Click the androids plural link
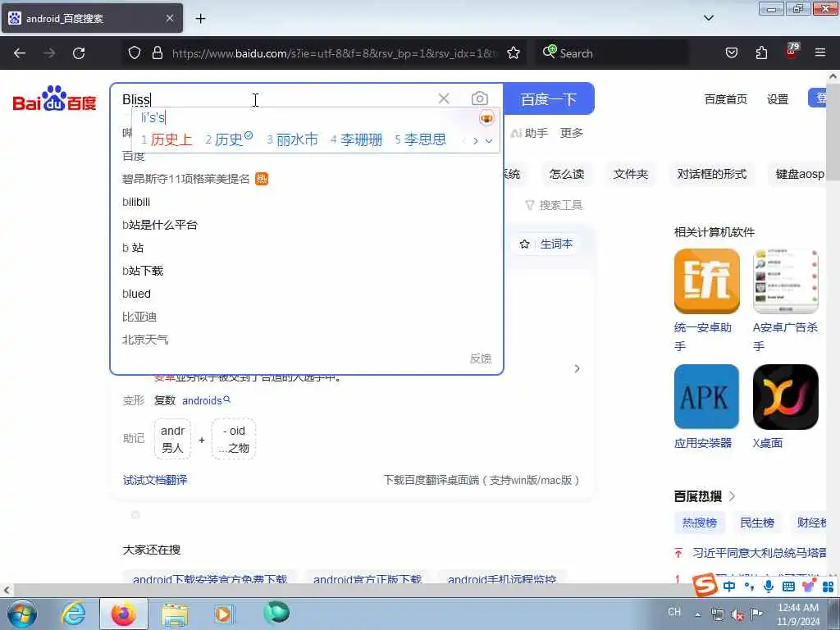The image size is (840, 630). (206, 400)
